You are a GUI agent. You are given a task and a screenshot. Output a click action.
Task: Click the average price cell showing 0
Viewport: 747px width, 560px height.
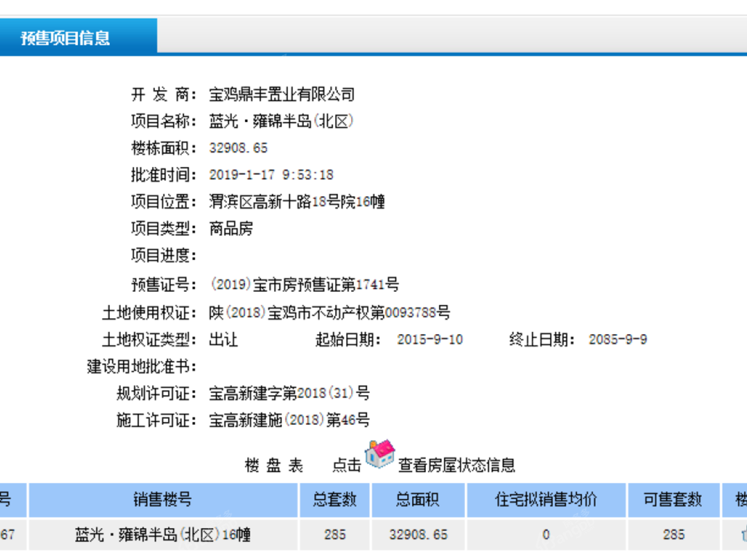546,534
